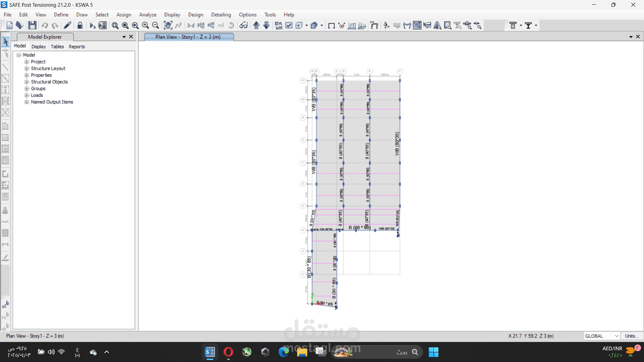Image resolution: width=644 pixels, height=362 pixels.
Task: Click the New Model icon
Action: [9, 25]
